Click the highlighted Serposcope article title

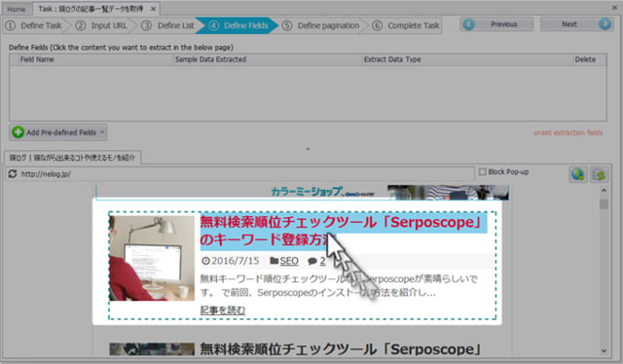coord(344,232)
